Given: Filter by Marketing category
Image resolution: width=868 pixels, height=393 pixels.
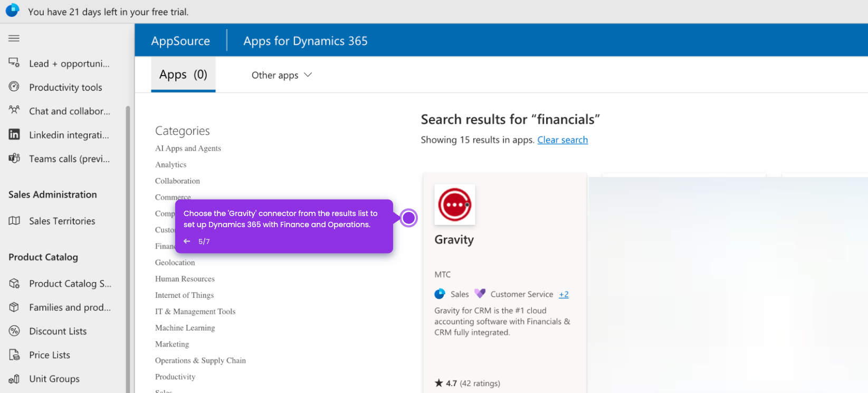Looking at the screenshot, I should click(x=172, y=344).
